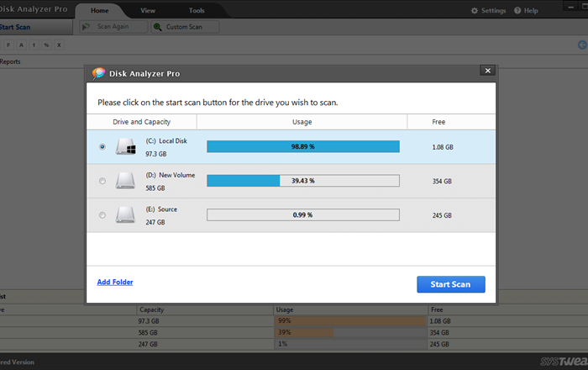Open the Help menu
The width and height of the screenshot is (588, 370).
point(526,10)
